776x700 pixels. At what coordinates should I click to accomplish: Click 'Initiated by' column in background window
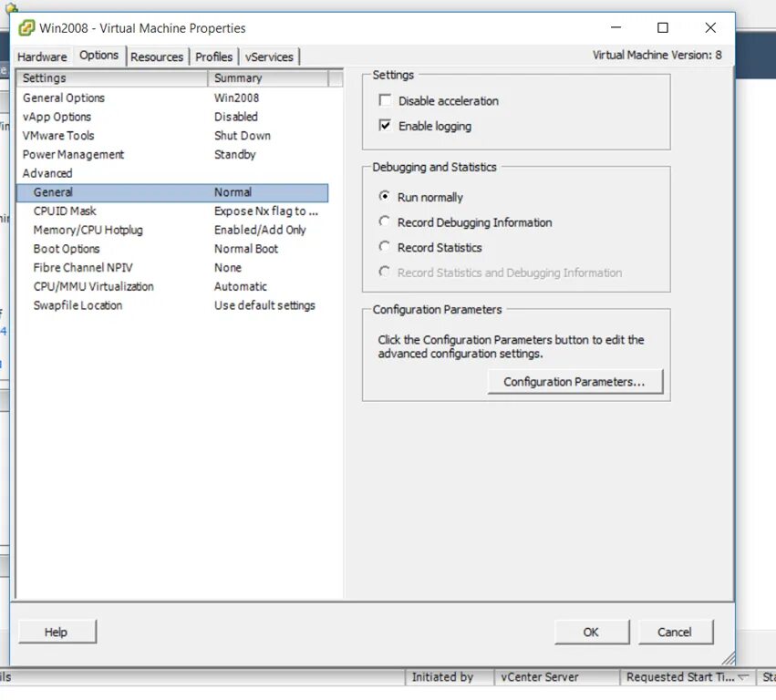click(450, 676)
